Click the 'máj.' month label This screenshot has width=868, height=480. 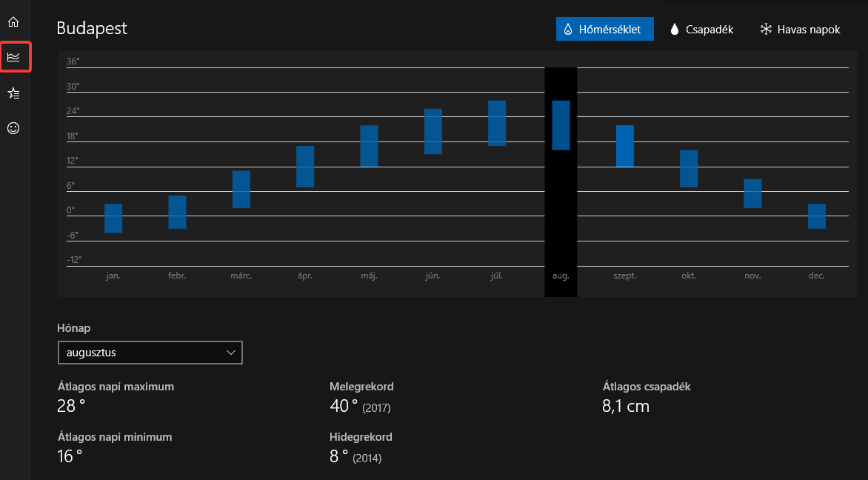pyautogui.click(x=369, y=276)
